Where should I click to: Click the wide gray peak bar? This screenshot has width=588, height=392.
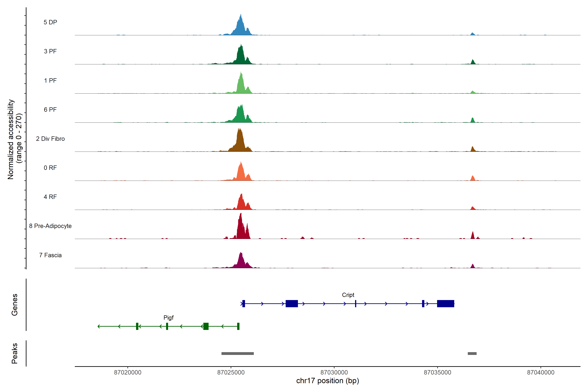237,353
